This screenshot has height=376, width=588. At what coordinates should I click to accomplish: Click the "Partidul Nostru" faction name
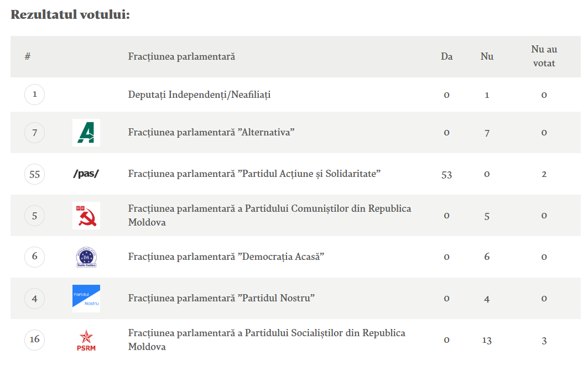point(221,299)
